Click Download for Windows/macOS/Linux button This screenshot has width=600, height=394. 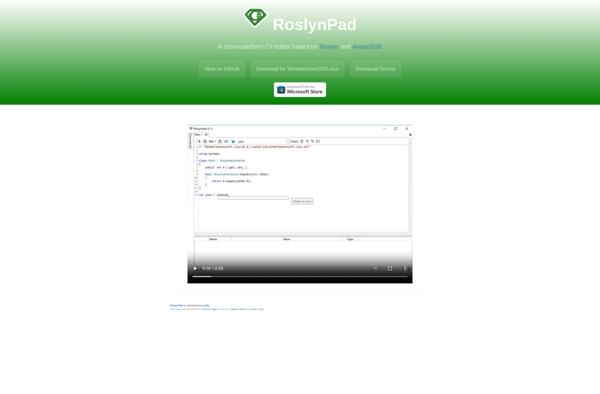coord(297,69)
